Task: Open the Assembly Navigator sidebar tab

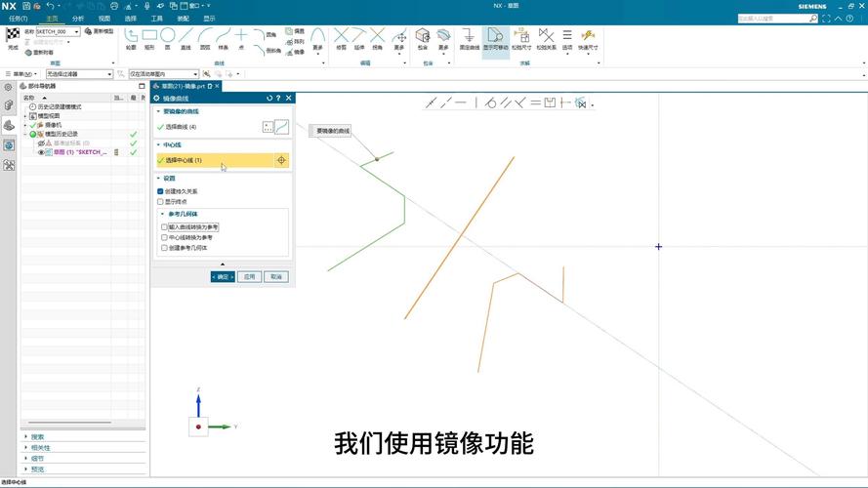Action: (x=9, y=105)
